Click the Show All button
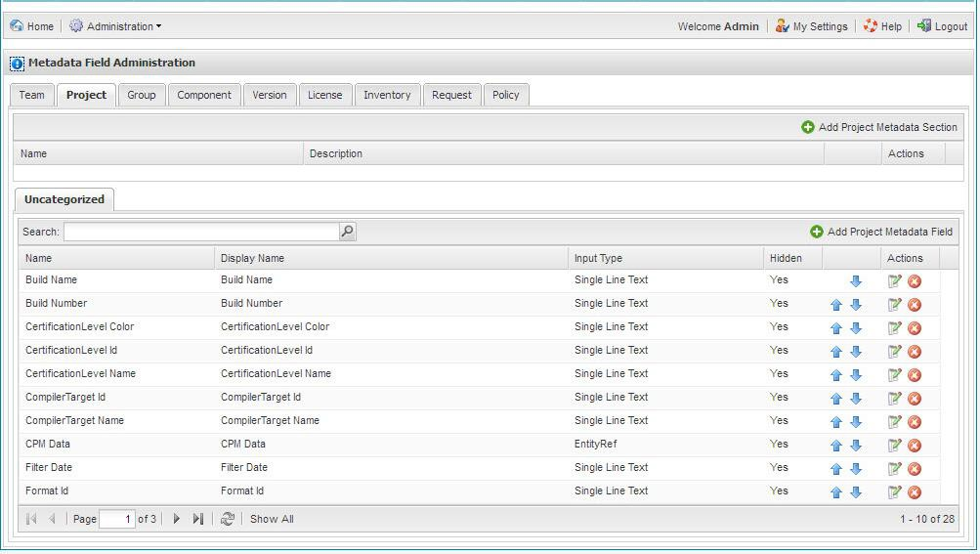This screenshot has width=980, height=554. 272,519
